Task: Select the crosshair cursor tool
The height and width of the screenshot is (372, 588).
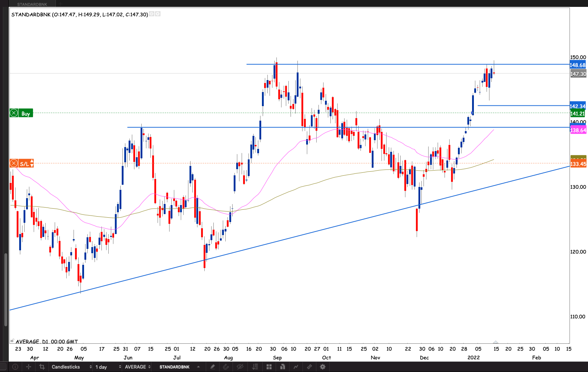Action: point(28,367)
